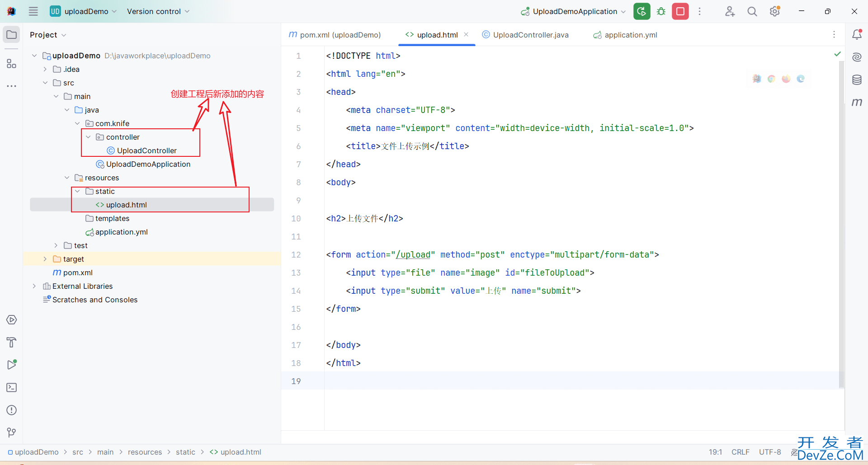The width and height of the screenshot is (868, 465).
Task: Collapse the java folder
Action: pos(67,110)
